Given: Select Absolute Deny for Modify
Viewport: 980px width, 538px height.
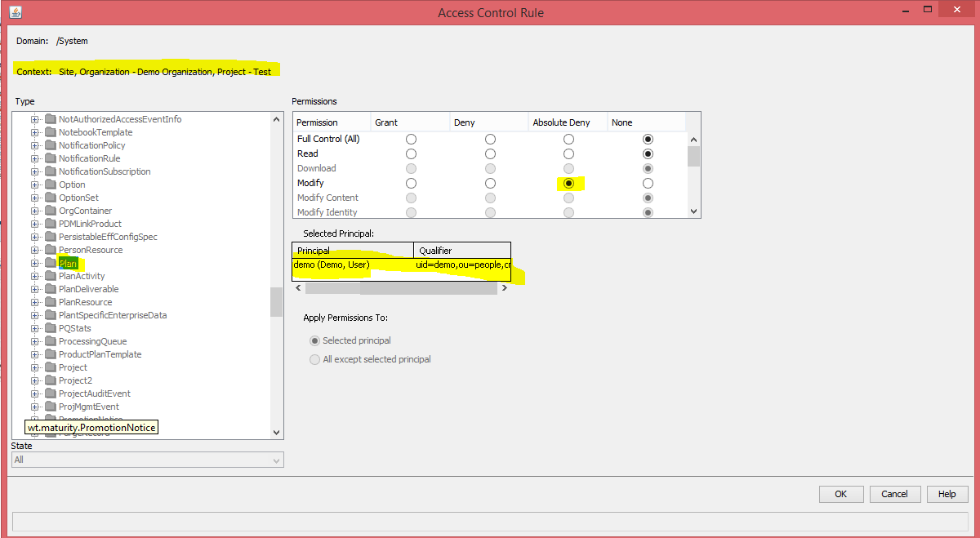Looking at the screenshot, I should point(569,183).
